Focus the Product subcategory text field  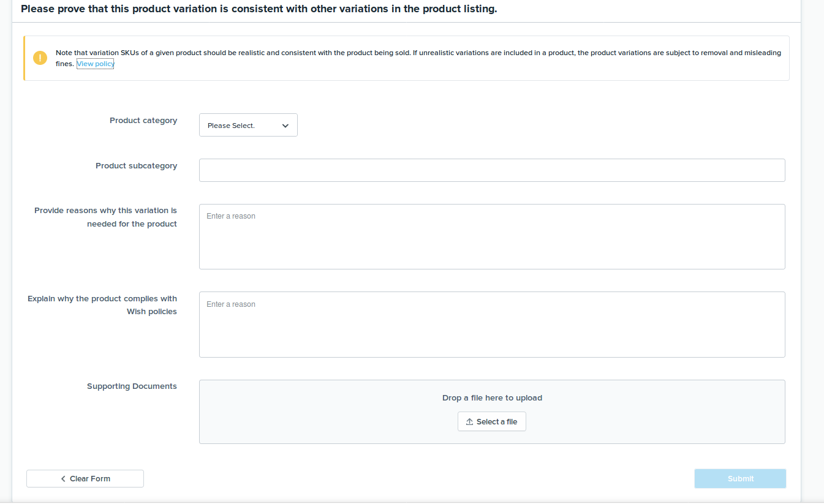point(491,170)
